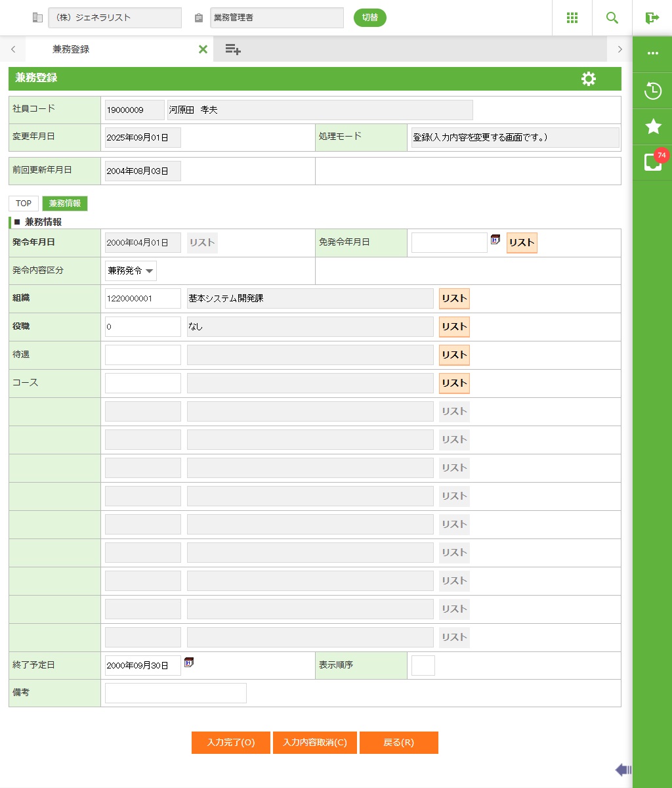Collapse sidebar with the left arrow icon

(x=623, y=770)
